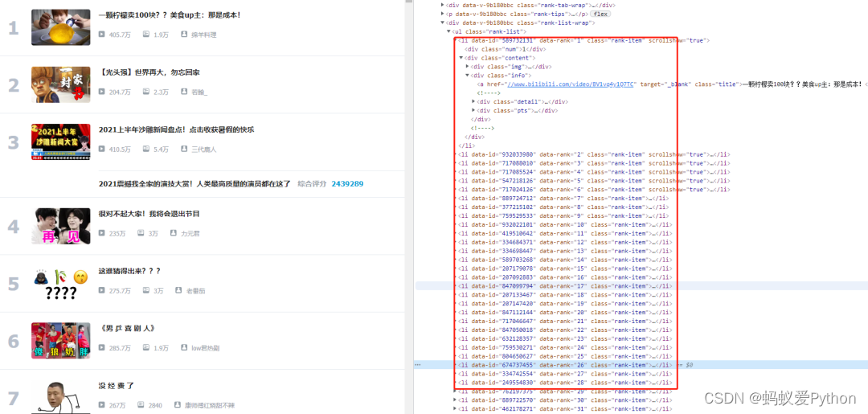
Task: Click uploader icon before low君热剧
Action: coord(184,347)
